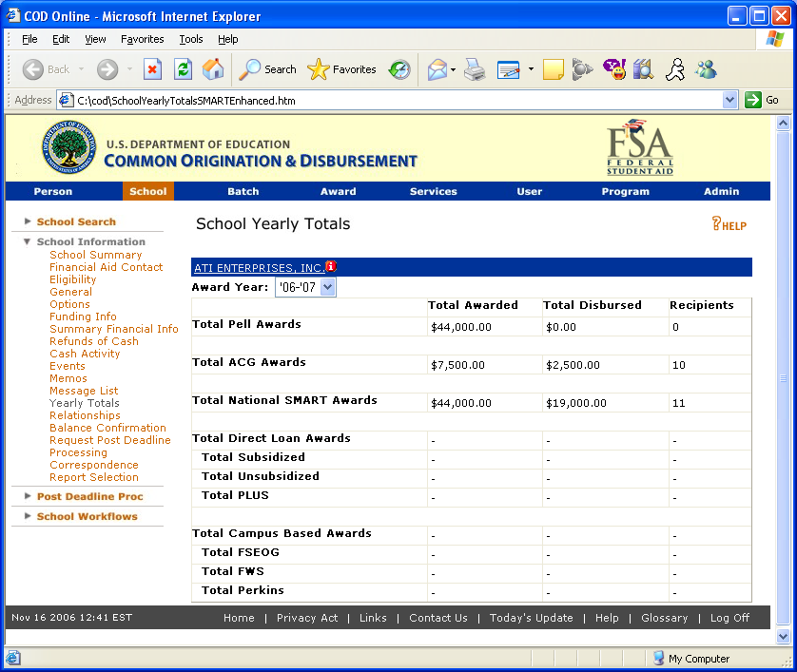
Task: Click the browser Home toolbar icon
Action: 213,69
